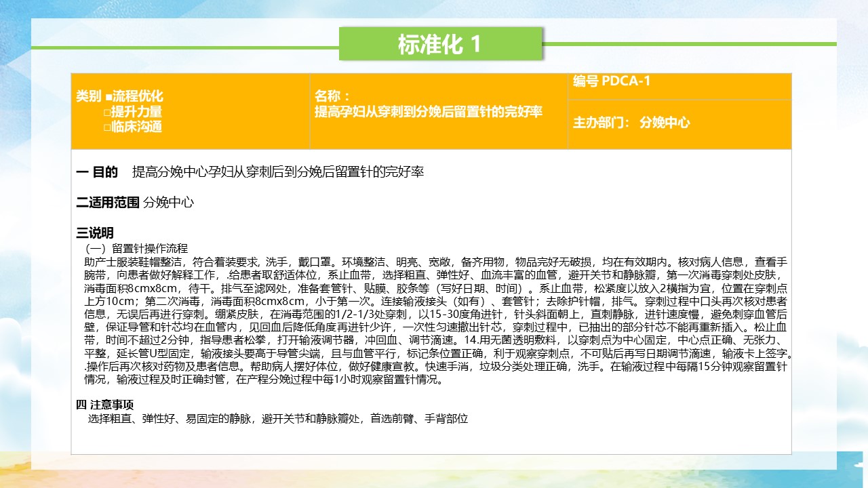This screenshot has width=868, height=488.
Task: Select the note starting 选择粗直、弹性好
Action: 278,419
